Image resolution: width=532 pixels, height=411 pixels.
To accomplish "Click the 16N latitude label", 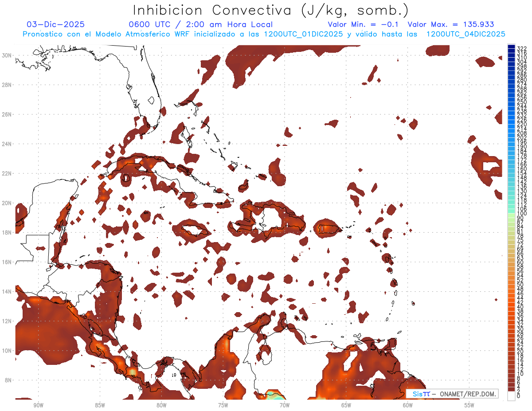I will (7, 262).
